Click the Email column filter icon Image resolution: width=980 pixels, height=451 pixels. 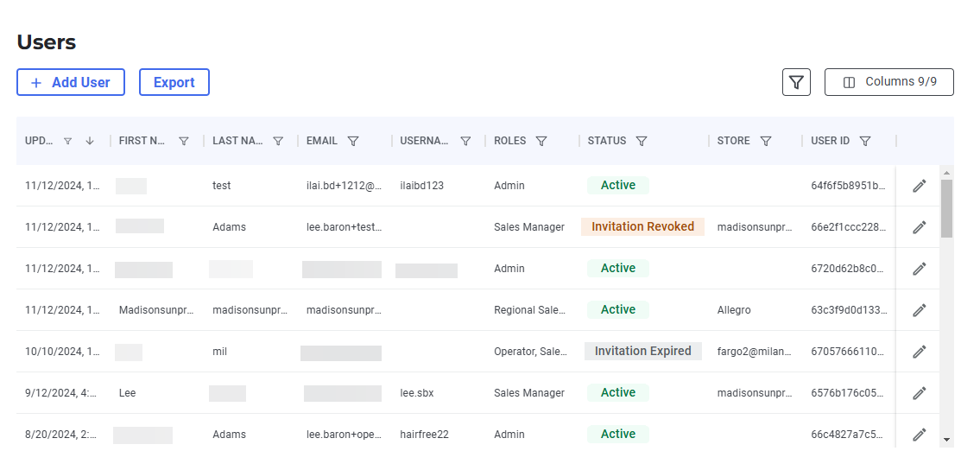pyautogui.click(x=353, y=141)
